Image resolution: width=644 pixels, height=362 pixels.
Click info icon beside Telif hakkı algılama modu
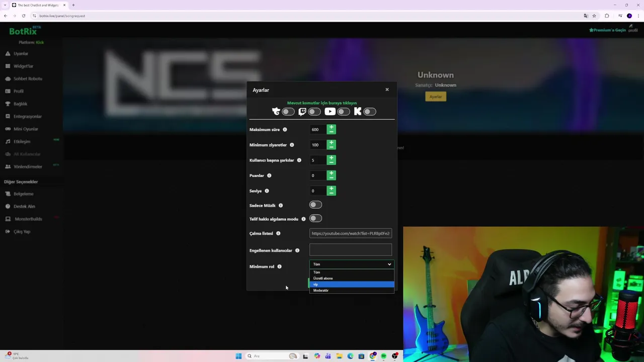(x=303, y=219)
